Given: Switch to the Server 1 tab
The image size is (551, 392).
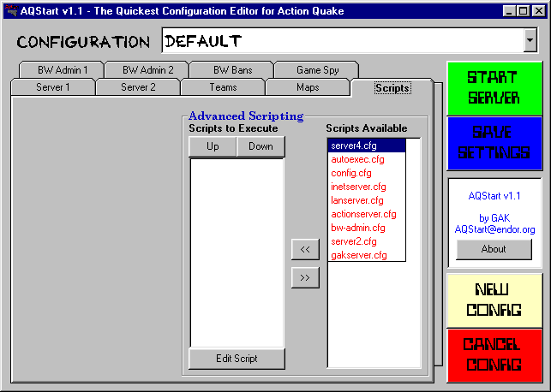Looking at the screenshot, I should (x=53, y=87).
